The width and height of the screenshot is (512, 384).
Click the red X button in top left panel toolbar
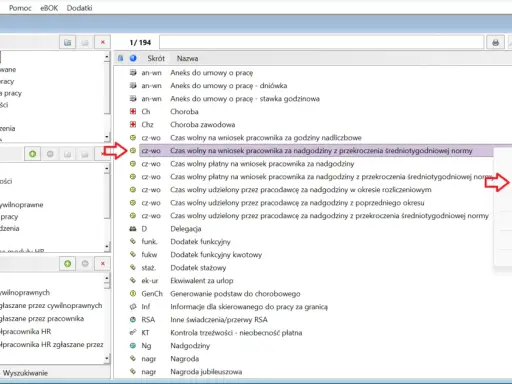103,42
